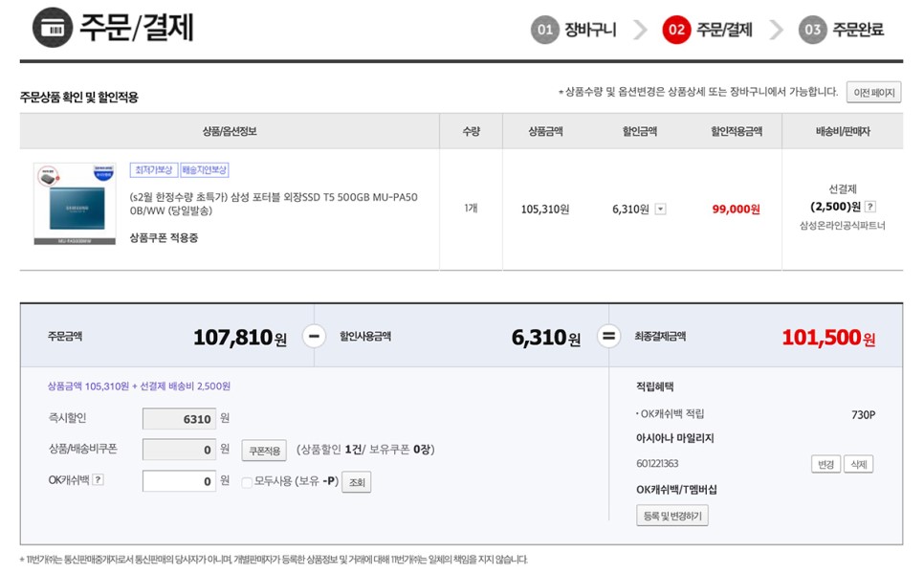This screenshot has width=924, height=574.
Task: Click the 99,000원 discounted price
Action: click(736, 210)
